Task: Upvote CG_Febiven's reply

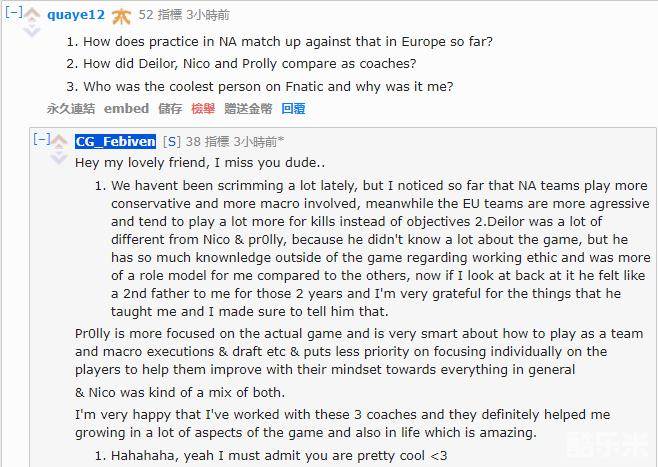Action: (60, 139)
